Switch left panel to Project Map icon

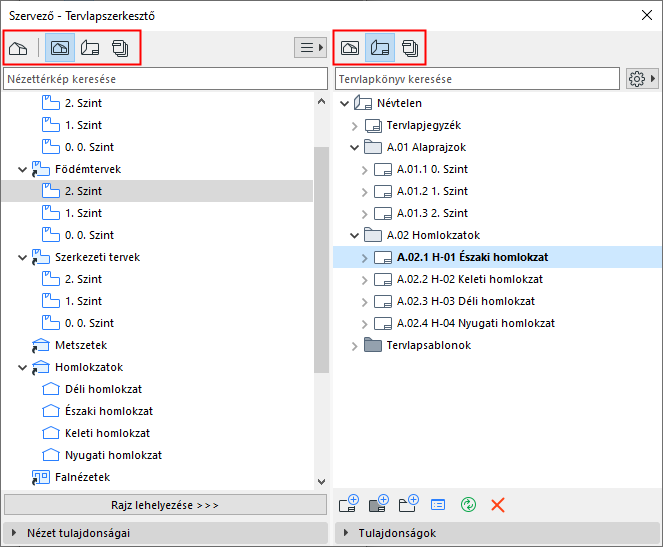click(x=18, y=48)
